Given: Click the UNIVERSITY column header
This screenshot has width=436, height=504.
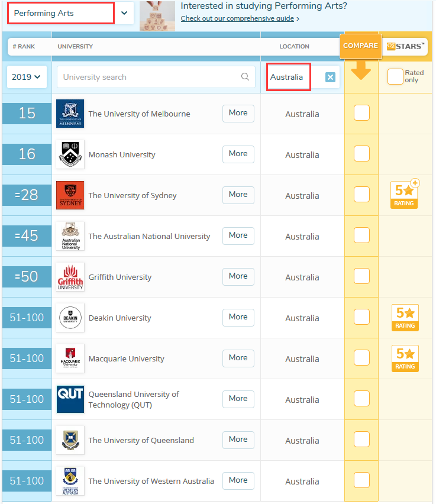Looking at the screenshot, I should (75, 46).
